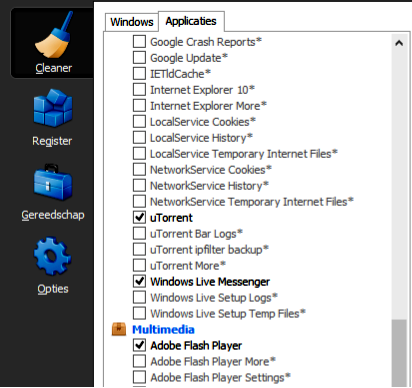Image resolution: width=412 pixels, height=388 pixels.
Task: Select the Multimedia category heading
Action: tap(163, 330)
